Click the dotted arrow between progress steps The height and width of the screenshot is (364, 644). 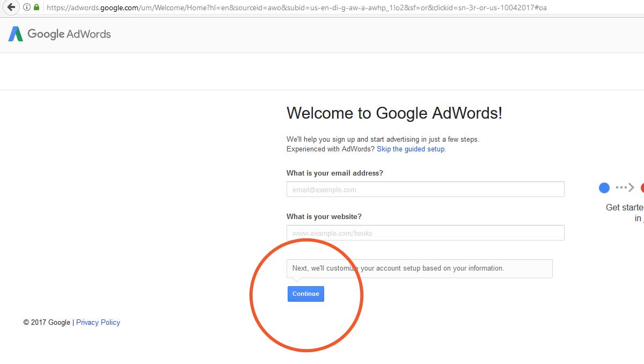point(625,187)
